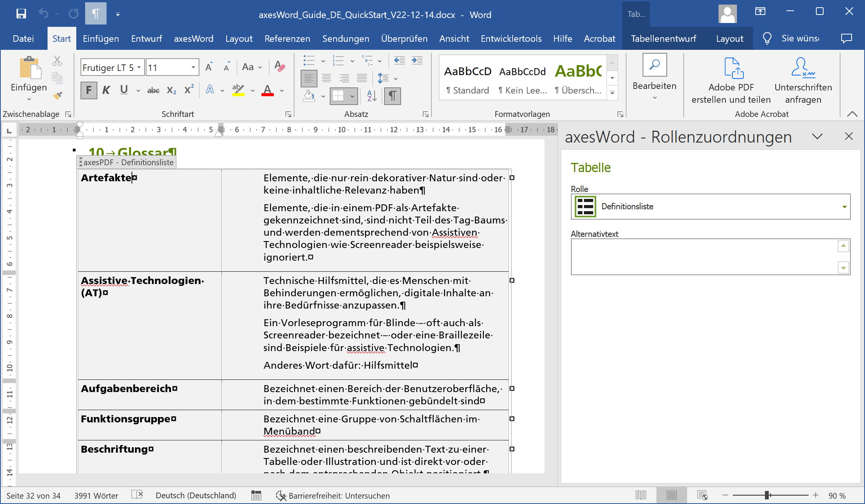
Task: Click the Sort A-Z icon
Action: (x=372, y=96)
